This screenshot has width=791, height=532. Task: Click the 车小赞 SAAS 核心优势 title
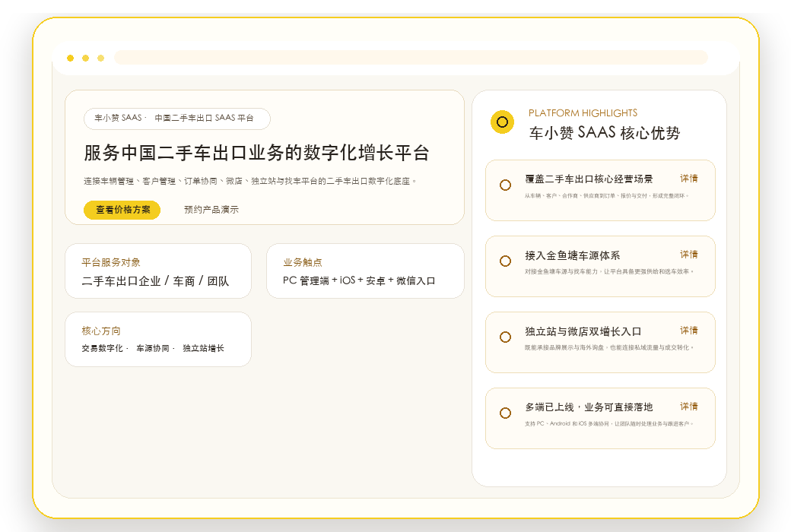click(605, 133)
